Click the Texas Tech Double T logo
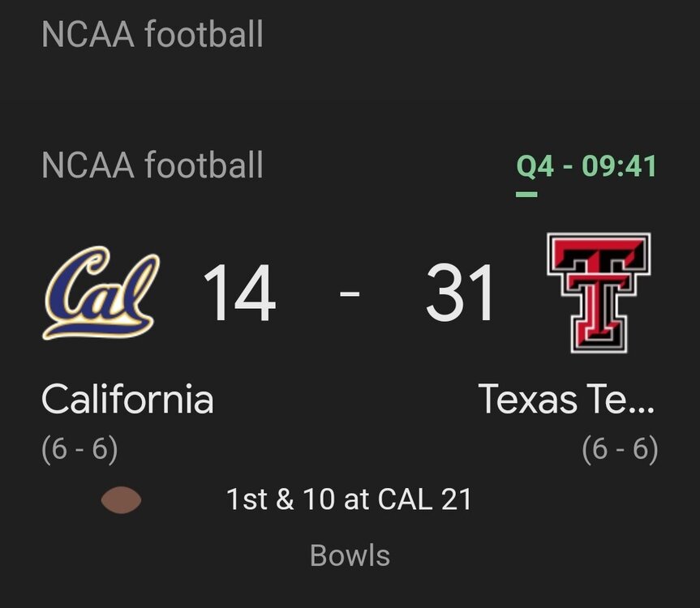Image resolution: width=700 pixels, height=608 pixels. coord(599,293)
